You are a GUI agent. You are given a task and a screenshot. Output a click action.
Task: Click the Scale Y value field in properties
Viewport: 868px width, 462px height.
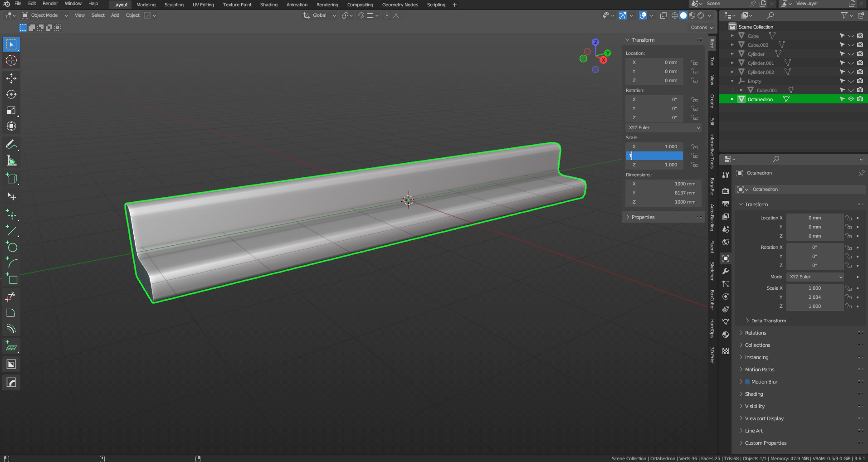814,297
